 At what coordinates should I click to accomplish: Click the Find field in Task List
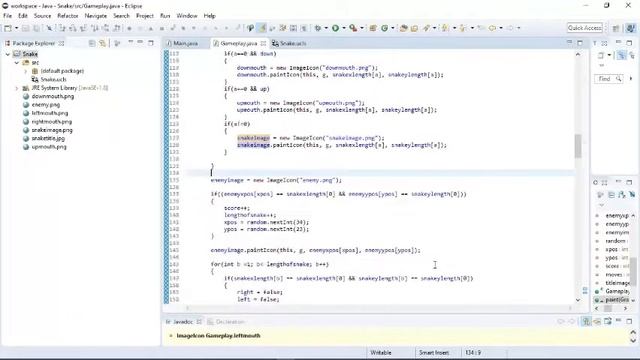click(608, 79)
